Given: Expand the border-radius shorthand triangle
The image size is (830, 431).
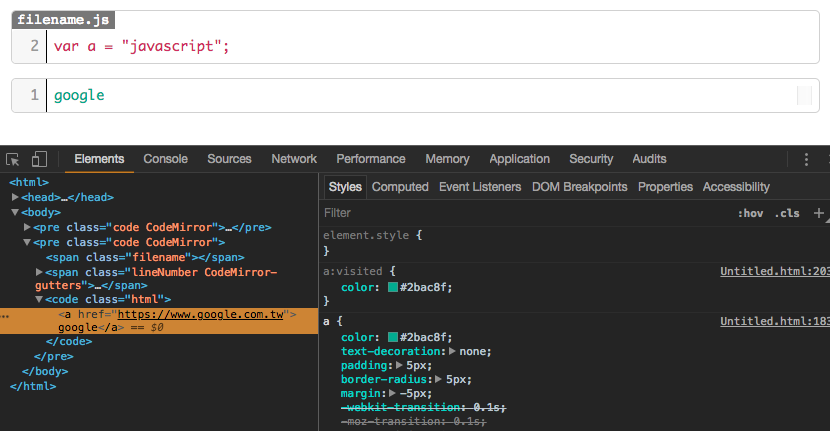Looking at the screenshot, I should [439, 379].
